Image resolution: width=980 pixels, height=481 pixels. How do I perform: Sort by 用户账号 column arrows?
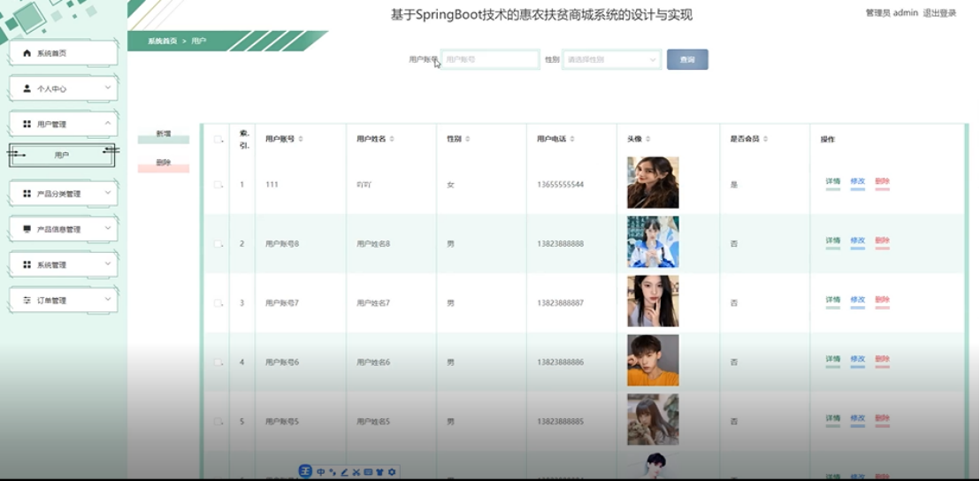[x=301, y=139]
